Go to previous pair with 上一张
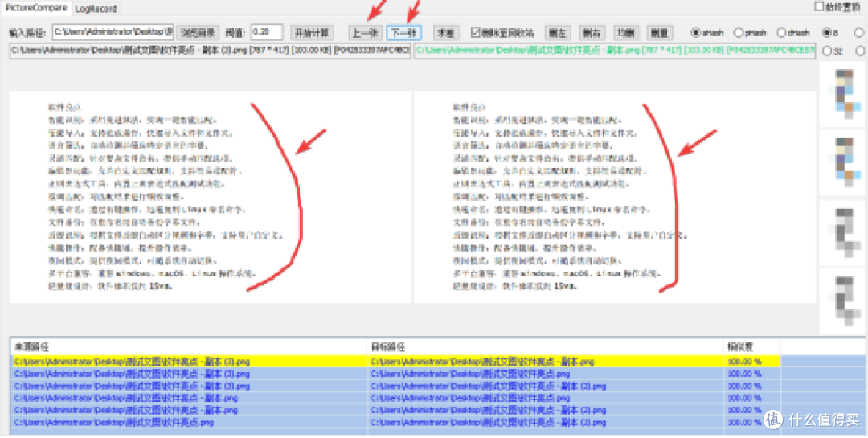The height and width of the screenshot is (438, 868). coord(366,33)
